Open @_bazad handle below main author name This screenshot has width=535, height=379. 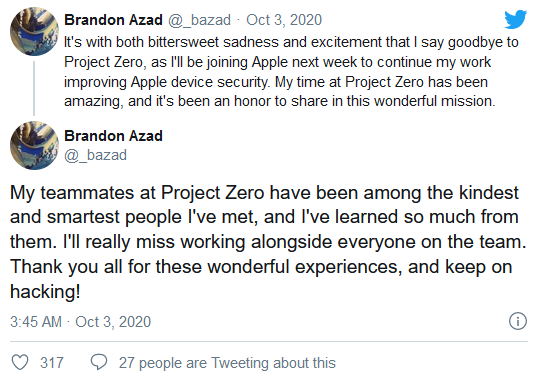96,155
